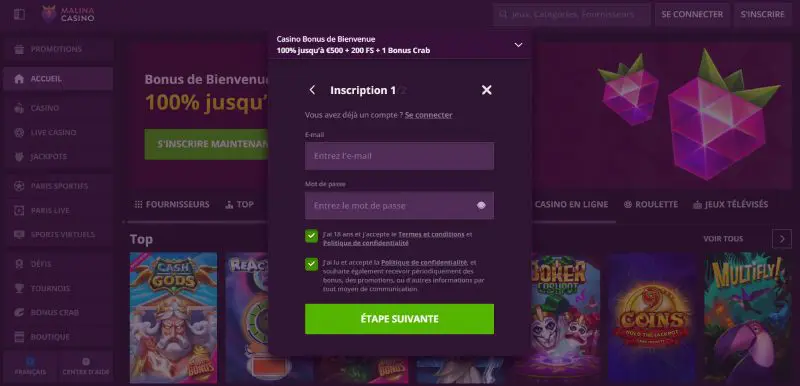The width and height of the screenshot is (800, 386).
Task: Click Voir Tous for Top games
Action: (723, 239)
